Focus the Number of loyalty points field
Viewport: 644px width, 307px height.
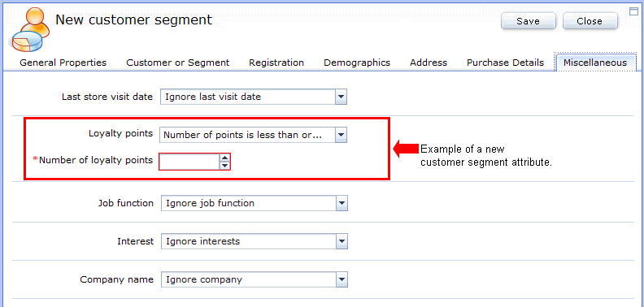[x=189, y=162]
